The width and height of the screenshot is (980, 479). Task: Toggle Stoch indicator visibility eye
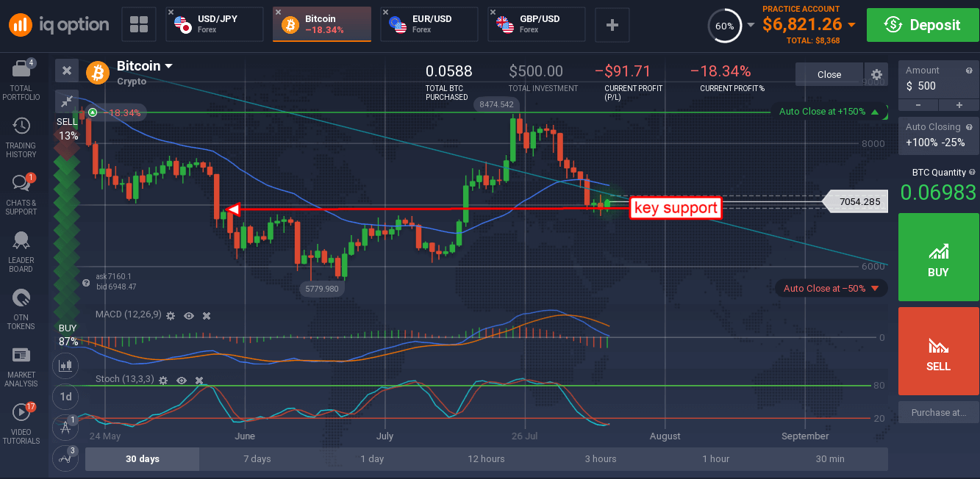(x=181, y=381)
